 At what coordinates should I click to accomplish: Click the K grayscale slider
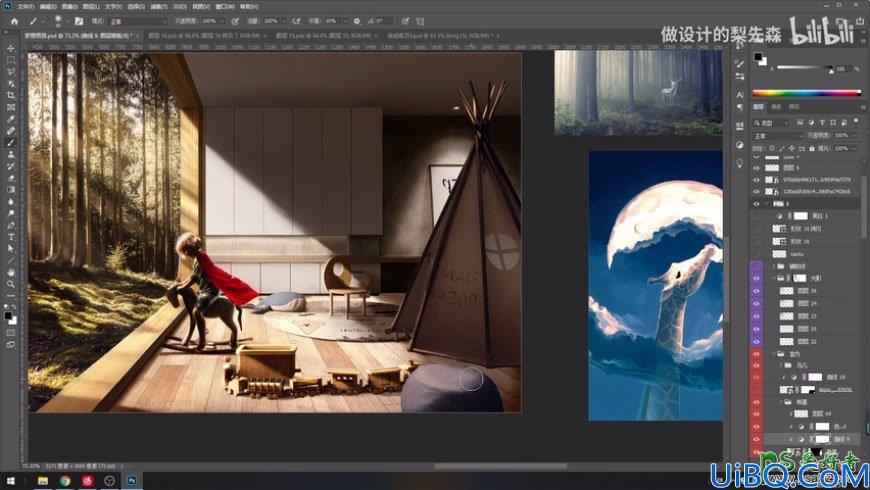805,68
